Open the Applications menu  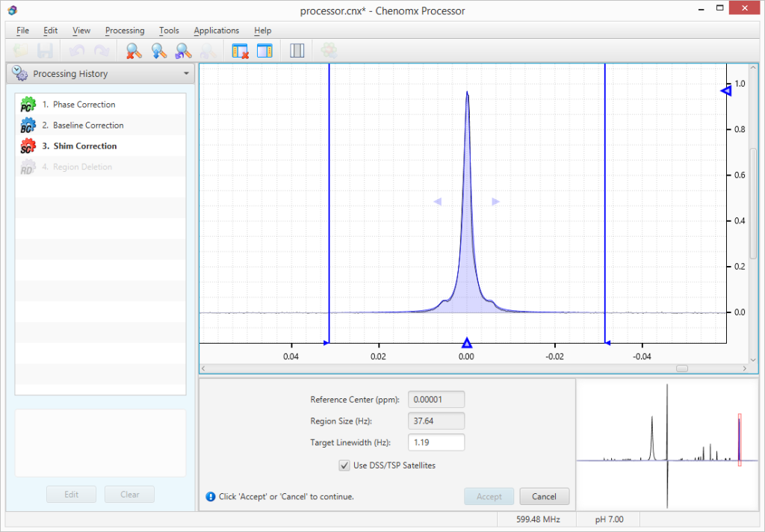tap(216, 31)
